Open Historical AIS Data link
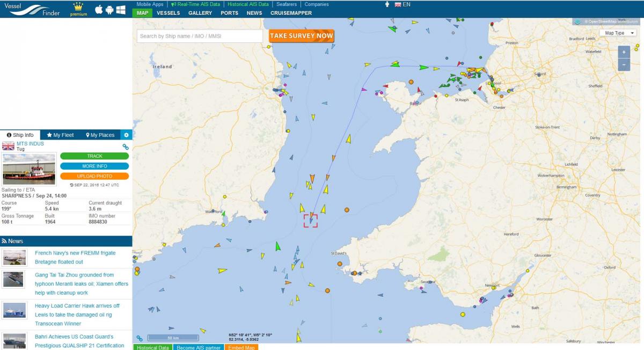This screenshot has height=350, width=644. [x=248, y=4]
